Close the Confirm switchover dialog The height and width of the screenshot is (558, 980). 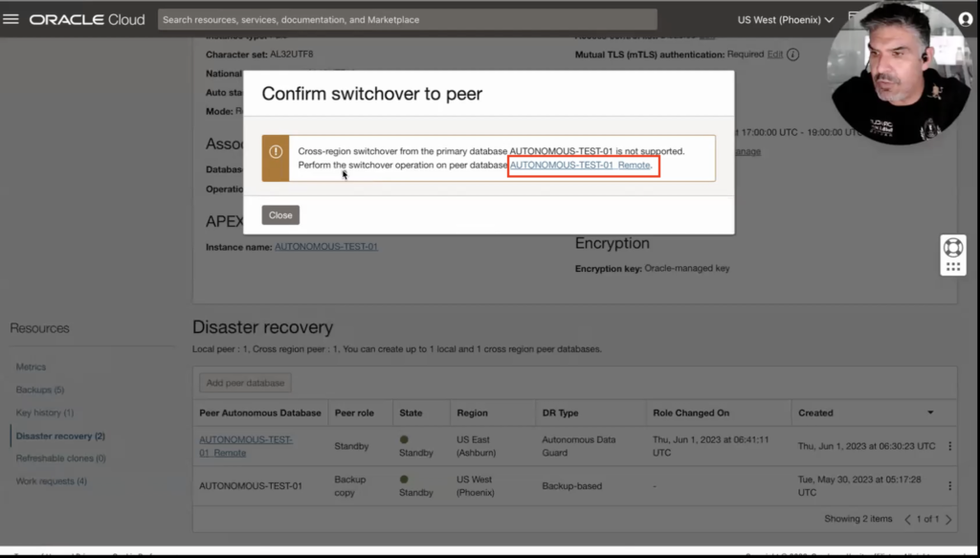click(x=280, y=215)
